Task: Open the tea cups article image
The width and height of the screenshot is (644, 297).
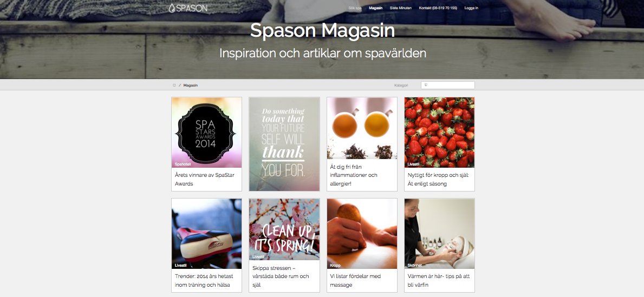Action: [x=362, y=128]
